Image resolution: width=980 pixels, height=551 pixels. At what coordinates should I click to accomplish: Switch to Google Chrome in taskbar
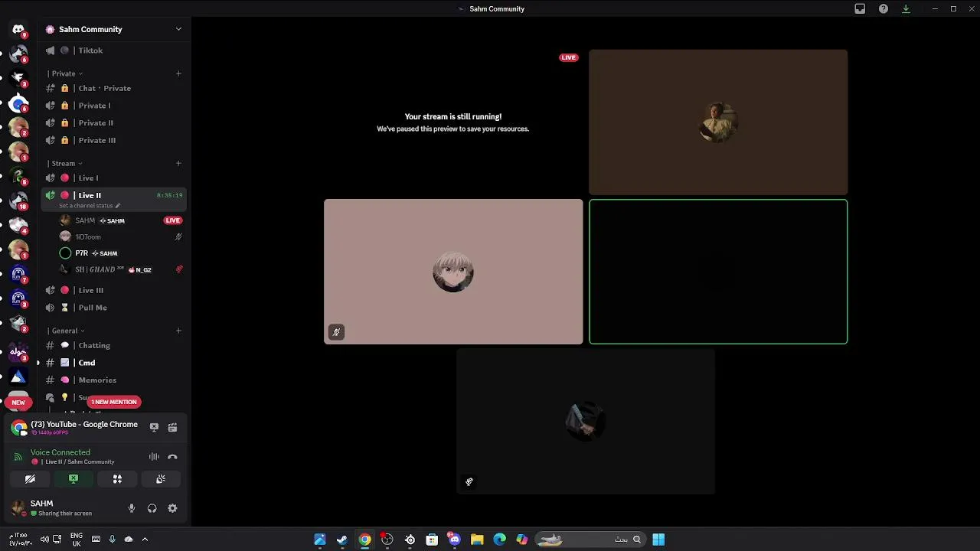click(x=365, y=540)
